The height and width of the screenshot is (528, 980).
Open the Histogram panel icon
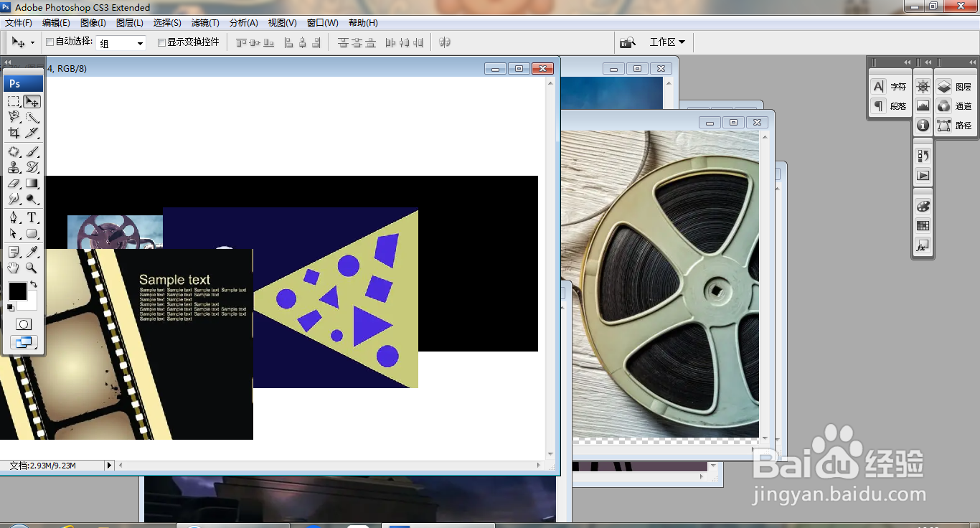tap(923, 106)
